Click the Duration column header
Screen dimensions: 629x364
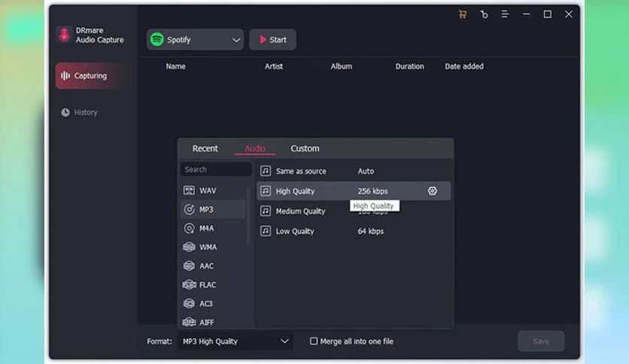[x=409, y=66]
